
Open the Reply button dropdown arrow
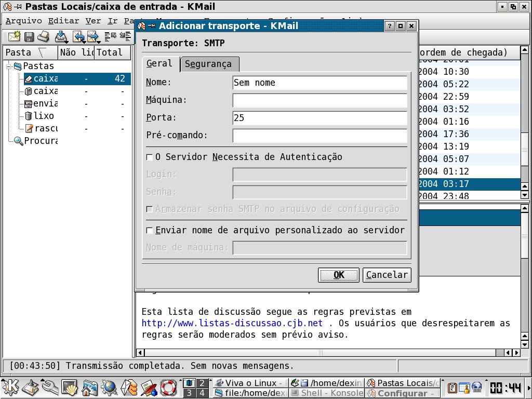(84, 42)
